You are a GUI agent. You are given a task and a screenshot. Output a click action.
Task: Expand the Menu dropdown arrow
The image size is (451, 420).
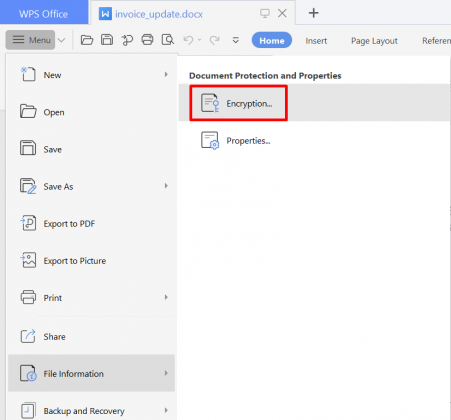click(x=61, y=40)
